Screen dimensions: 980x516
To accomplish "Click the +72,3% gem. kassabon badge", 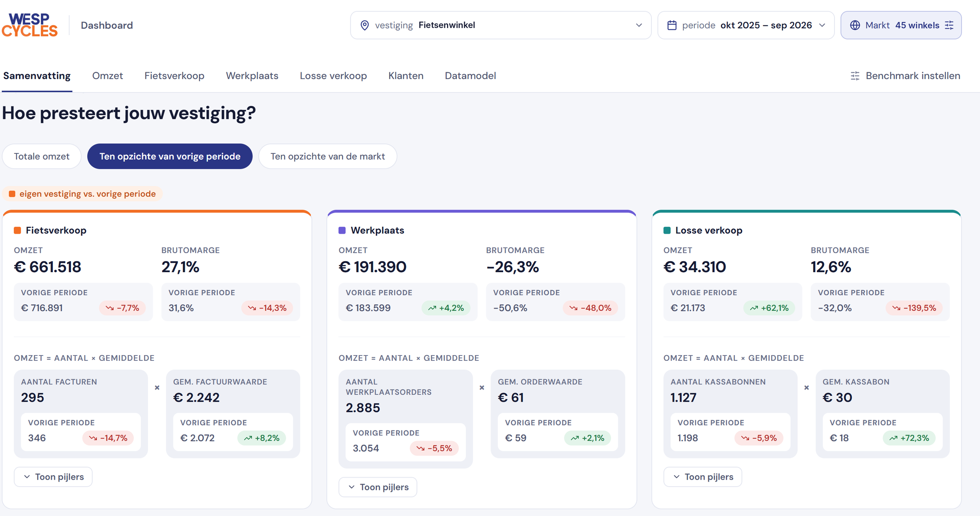I will coord(909,438).
